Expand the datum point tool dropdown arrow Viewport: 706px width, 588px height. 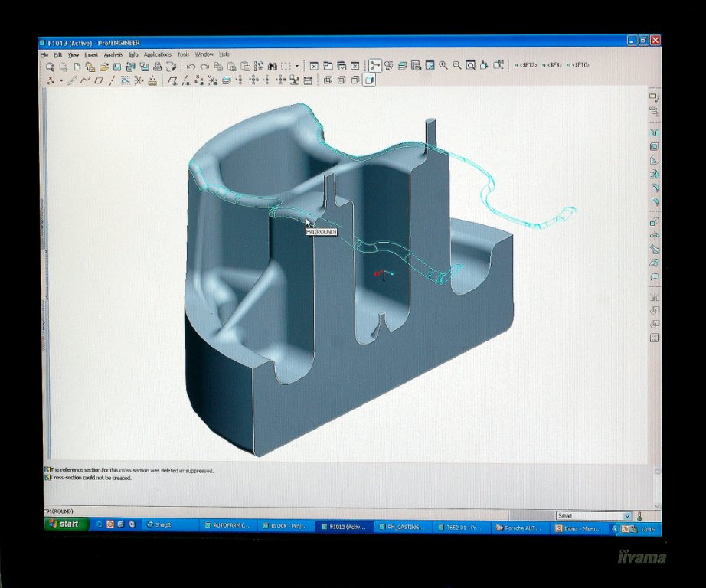pyautogui.click(x=60, y=80)
